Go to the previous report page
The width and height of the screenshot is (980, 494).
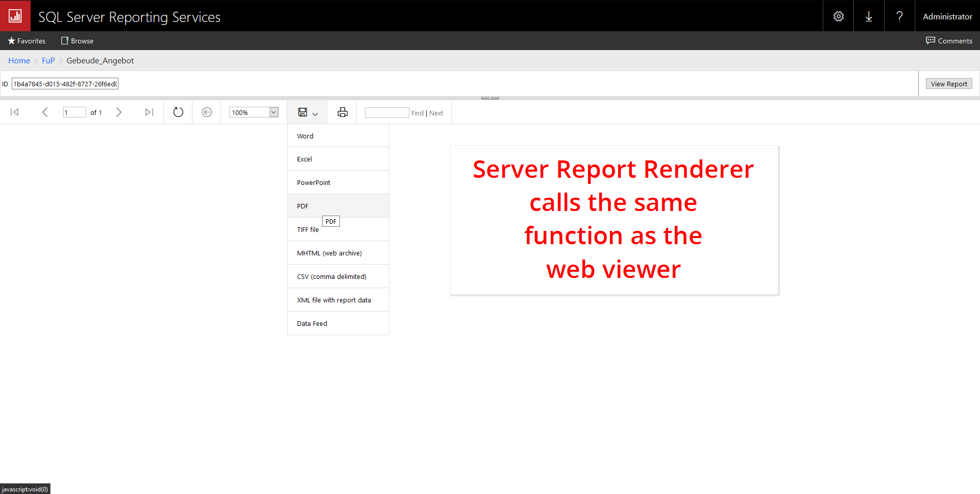click(45, 112)
